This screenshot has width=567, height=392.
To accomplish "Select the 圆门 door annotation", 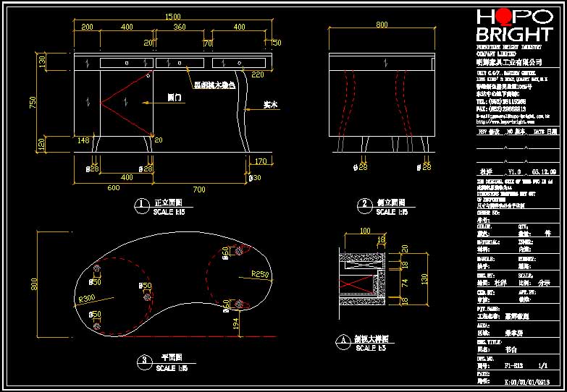I will pyautogui.click(x=175, y=98).
